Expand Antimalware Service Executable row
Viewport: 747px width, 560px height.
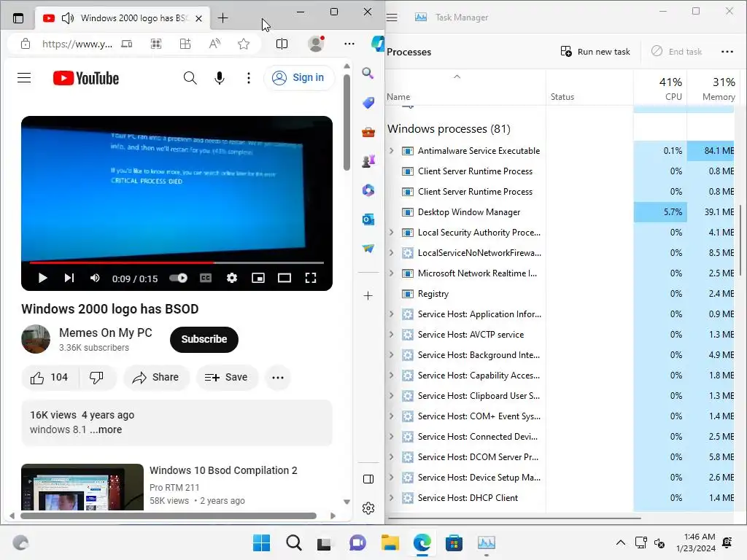click(x=392, y=151)
